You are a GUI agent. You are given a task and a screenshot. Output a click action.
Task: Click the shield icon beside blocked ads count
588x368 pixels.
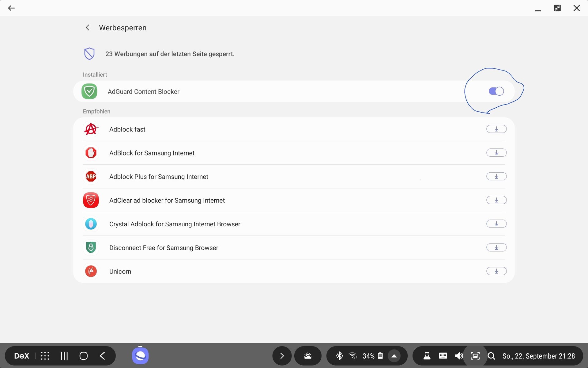[89, 54]
